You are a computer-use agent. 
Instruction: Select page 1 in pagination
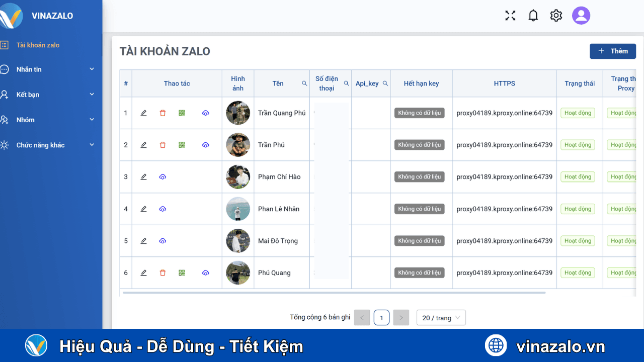[x=381, y=318]
